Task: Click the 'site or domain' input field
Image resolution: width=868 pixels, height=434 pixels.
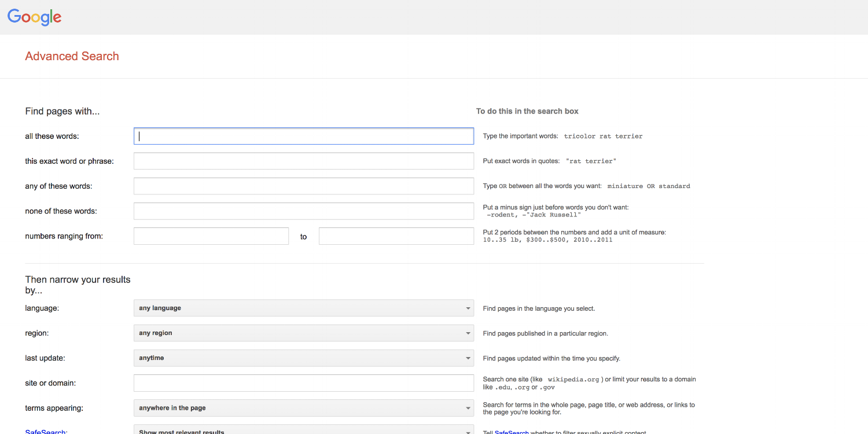Action: coord(304,383)
